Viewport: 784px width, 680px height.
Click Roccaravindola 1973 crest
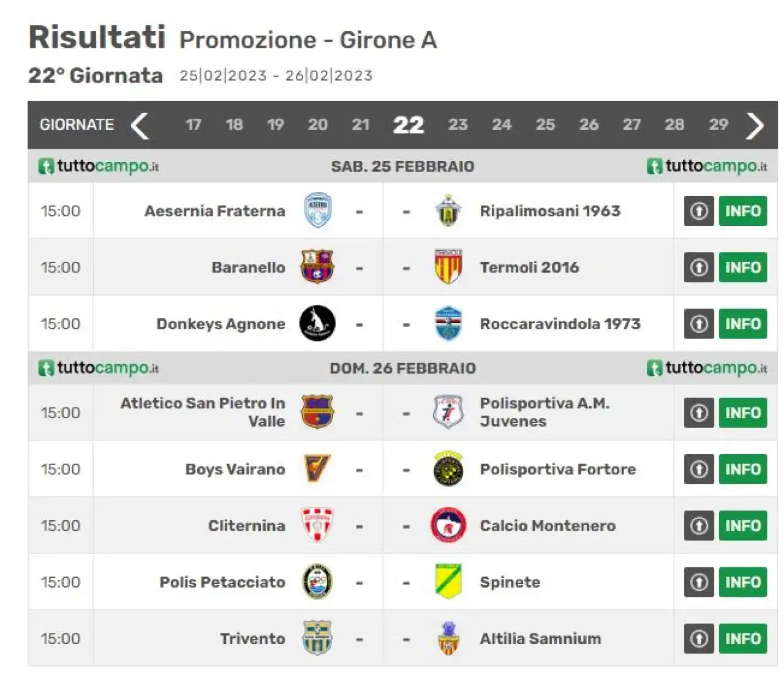(448, 324)
